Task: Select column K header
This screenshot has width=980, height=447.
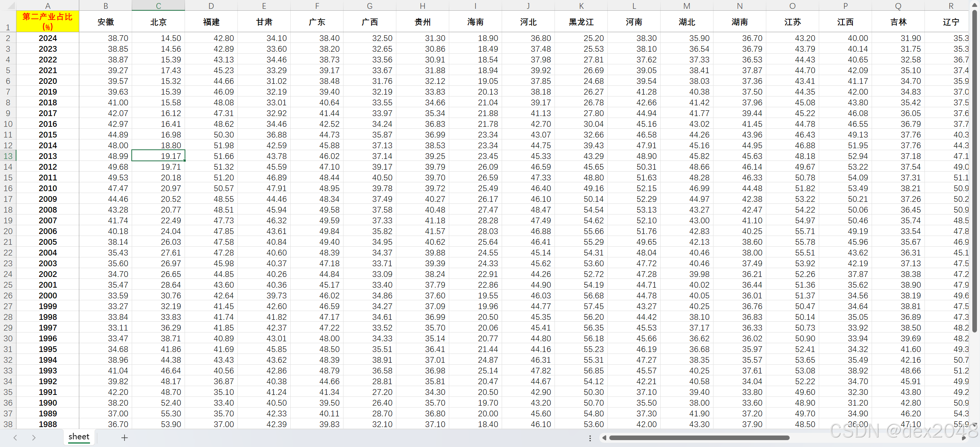Action: [x=581, y=6]
